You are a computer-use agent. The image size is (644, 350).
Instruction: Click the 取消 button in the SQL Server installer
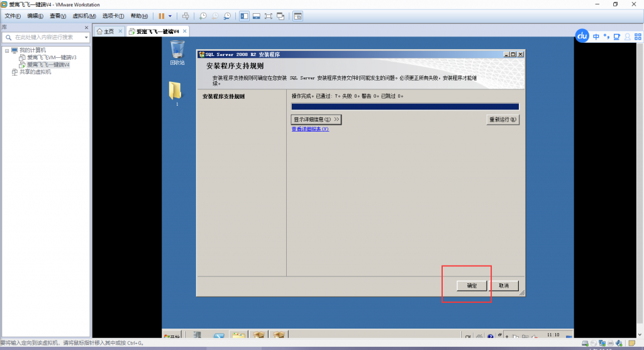504,285
